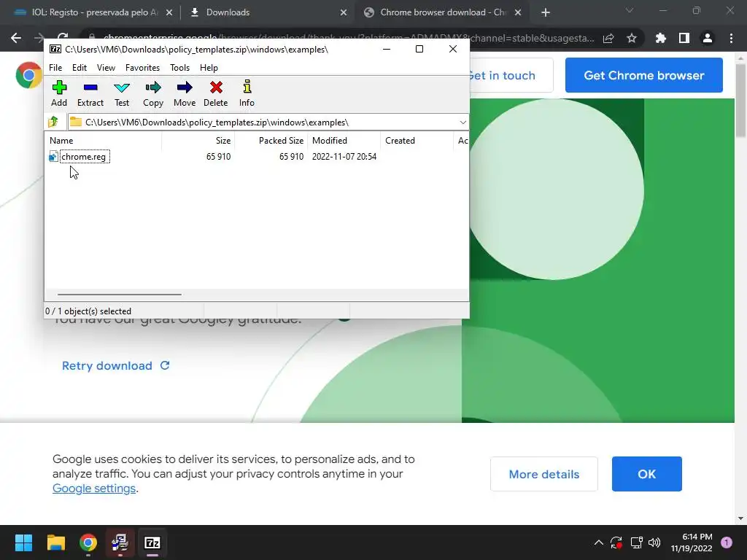Open the notification badge in the taskbar
747x560 pixels.
coord(726,542)
